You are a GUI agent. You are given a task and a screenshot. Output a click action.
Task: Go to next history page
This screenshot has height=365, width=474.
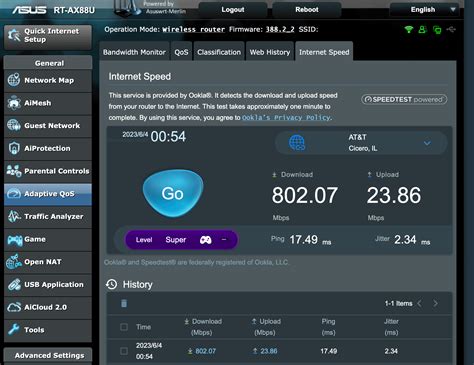pos(436,303)
